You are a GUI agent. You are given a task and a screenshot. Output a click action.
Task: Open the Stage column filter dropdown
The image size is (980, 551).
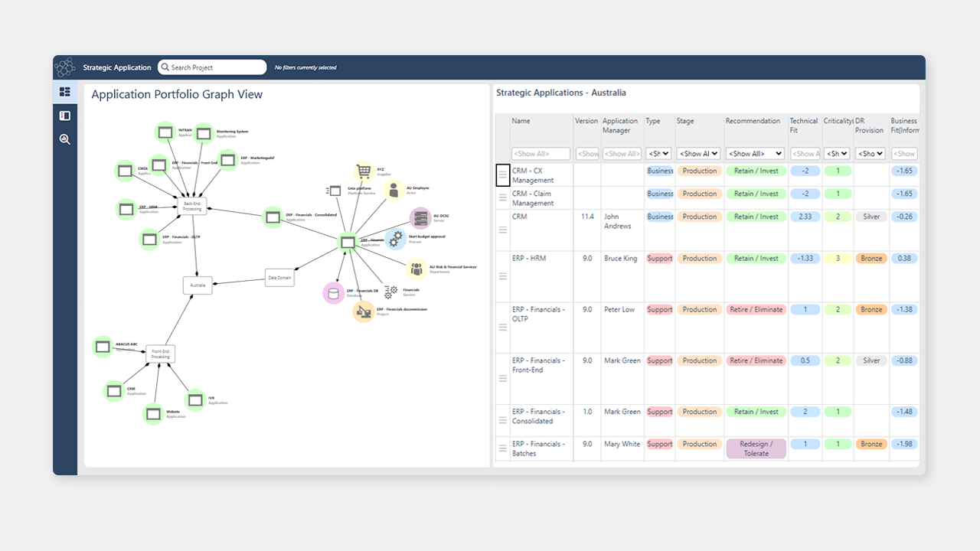point(698,154)
